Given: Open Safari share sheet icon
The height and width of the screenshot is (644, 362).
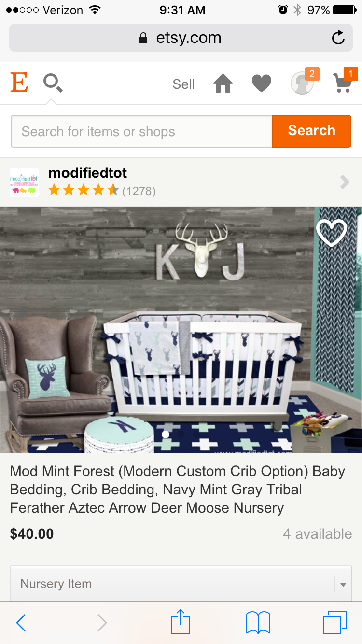Looking at the screenshot, I should [x=181, y=622].
